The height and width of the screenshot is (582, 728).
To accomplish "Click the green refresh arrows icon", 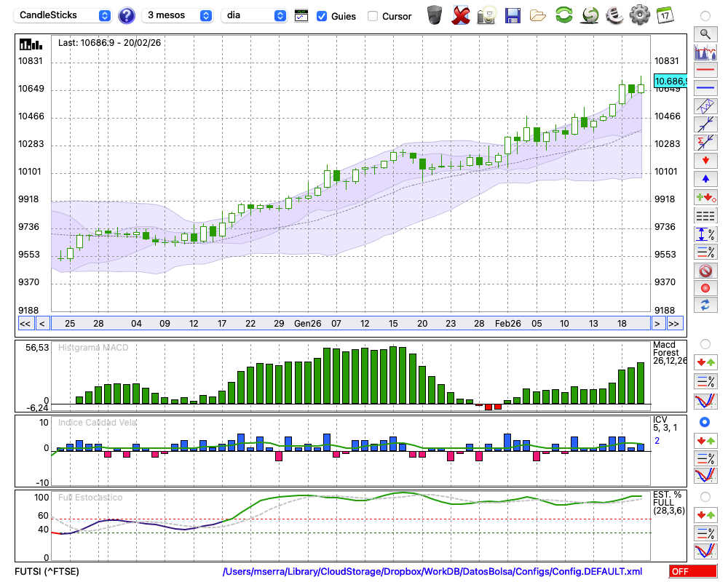I will pyautogui.click(x=563, y=15).
